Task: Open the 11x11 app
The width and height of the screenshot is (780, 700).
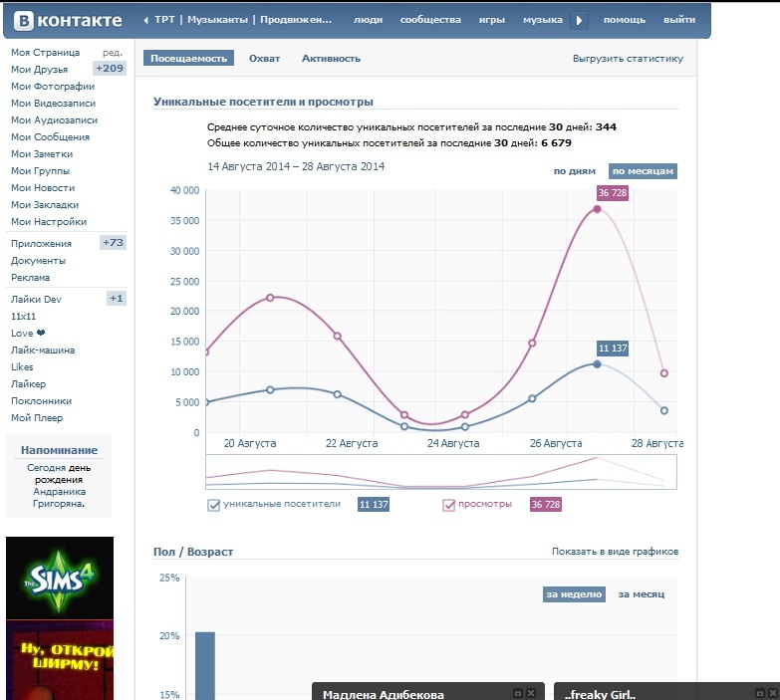Action: point(23,316)
